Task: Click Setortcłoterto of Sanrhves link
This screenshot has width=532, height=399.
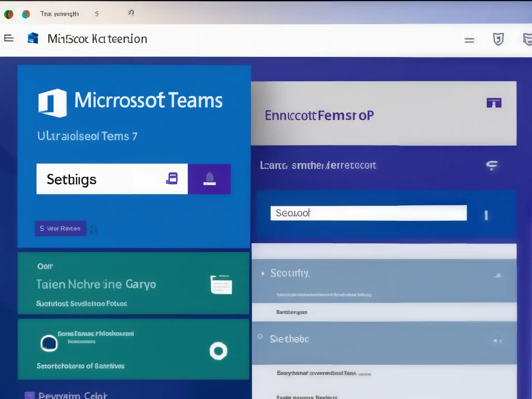Action: (x=81, y=366)
